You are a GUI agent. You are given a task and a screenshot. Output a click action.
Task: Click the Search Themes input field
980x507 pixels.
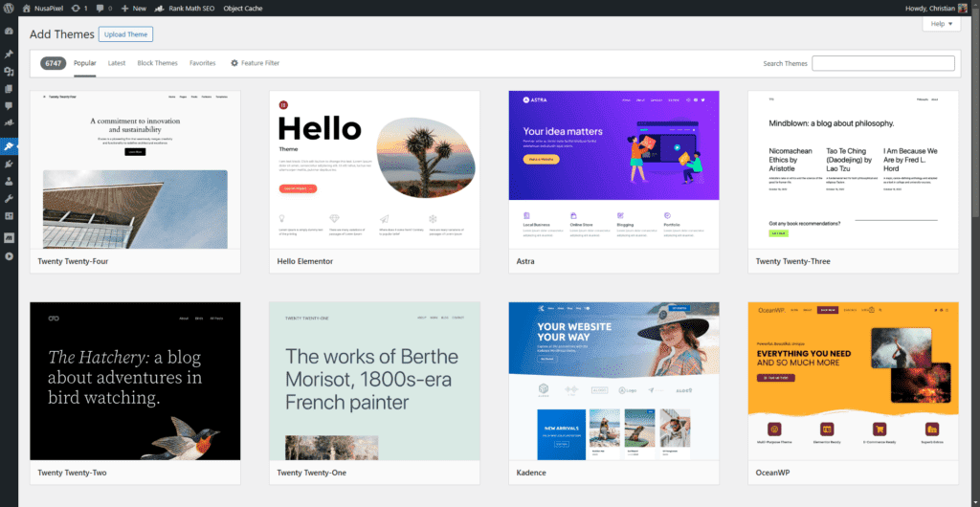point(882,63)
